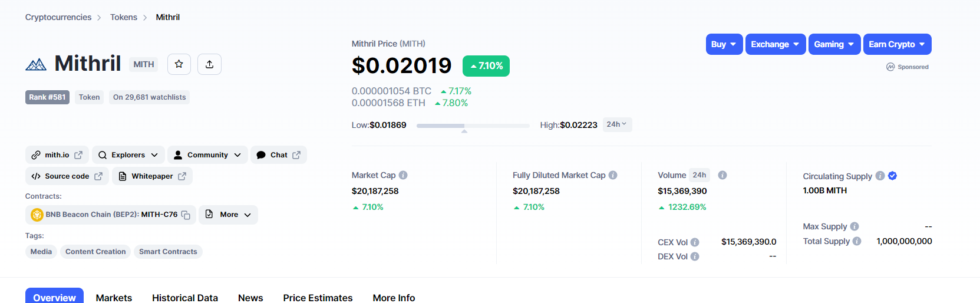
Task: Click the On 29,681 watchlists badge
Action: tap(149, 97)
